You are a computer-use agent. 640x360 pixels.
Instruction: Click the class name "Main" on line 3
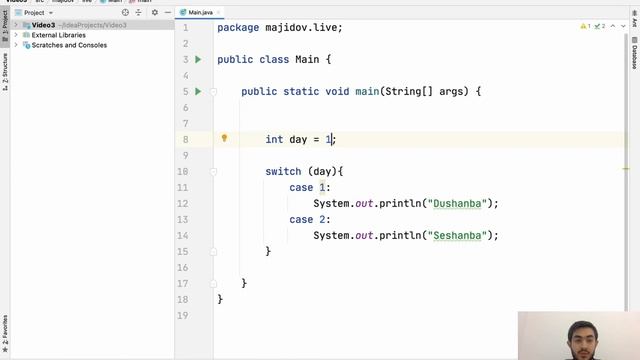(307, 60)
